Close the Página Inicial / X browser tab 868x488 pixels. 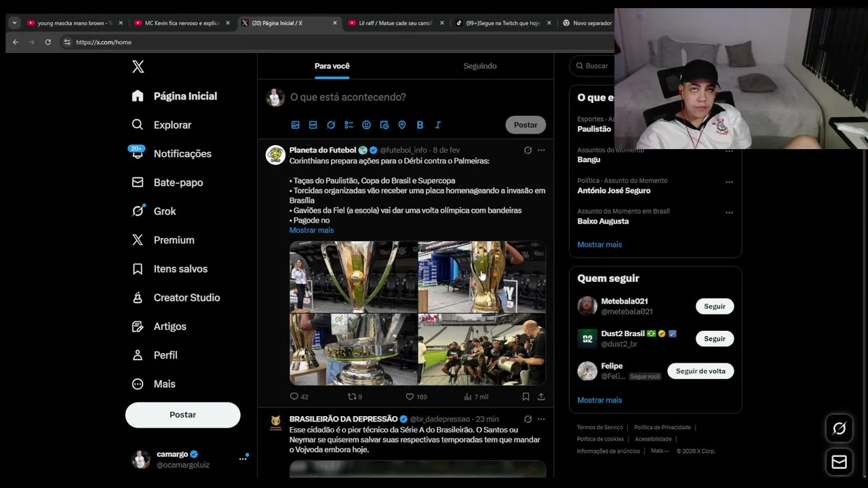(x=335, y=23)
